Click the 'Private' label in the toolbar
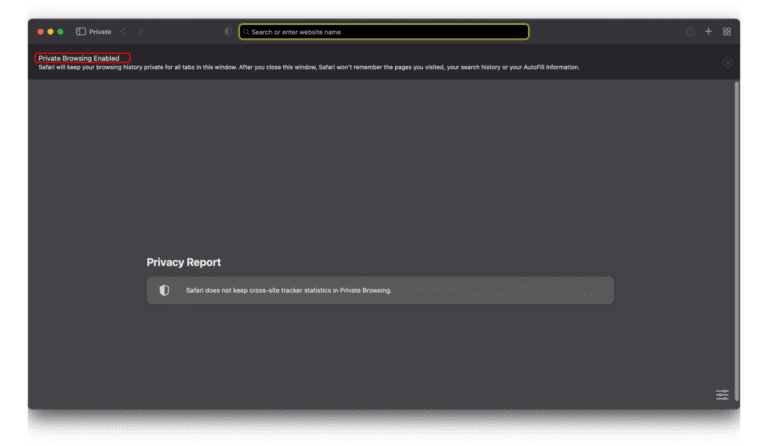The height and width of the screenshot is (446, 768). pyautogui.click(x=100, y=32)
